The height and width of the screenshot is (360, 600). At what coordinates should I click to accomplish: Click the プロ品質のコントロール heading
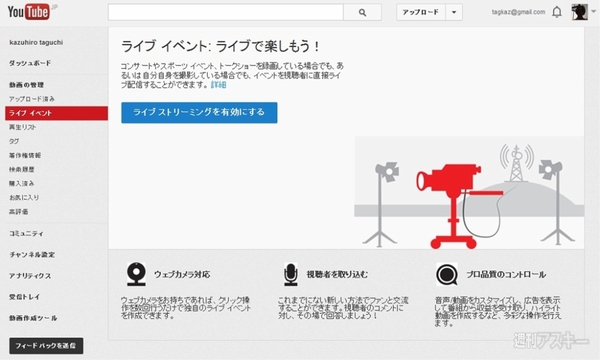coord(506,275)
